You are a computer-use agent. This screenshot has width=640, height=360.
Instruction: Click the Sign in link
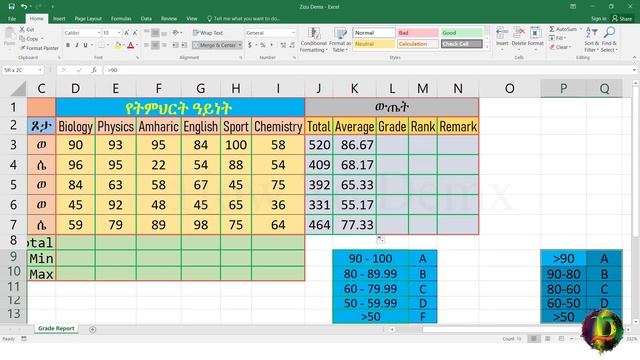point(598,19)
